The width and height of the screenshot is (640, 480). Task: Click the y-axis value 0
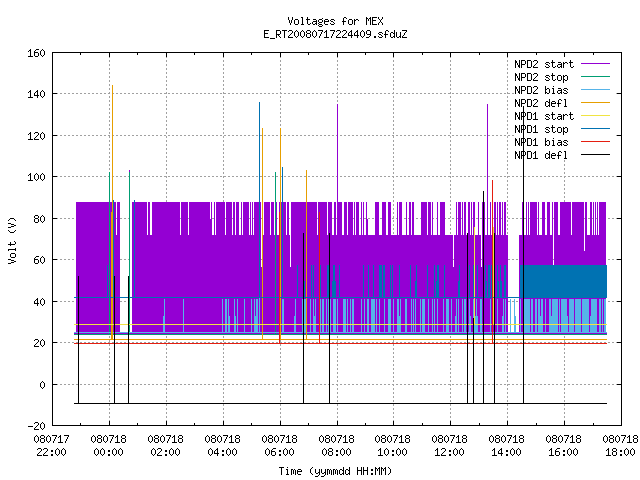pyautogui.click(x=42, y=384)
